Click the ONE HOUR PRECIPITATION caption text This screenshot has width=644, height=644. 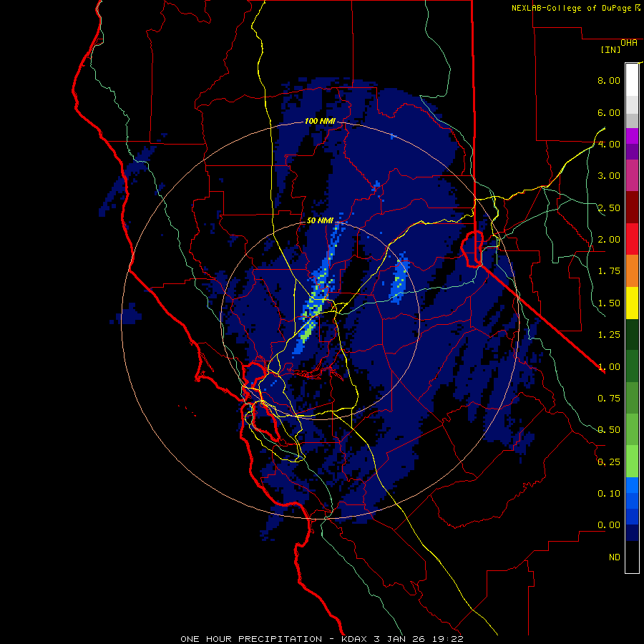[x=251, y=639]
